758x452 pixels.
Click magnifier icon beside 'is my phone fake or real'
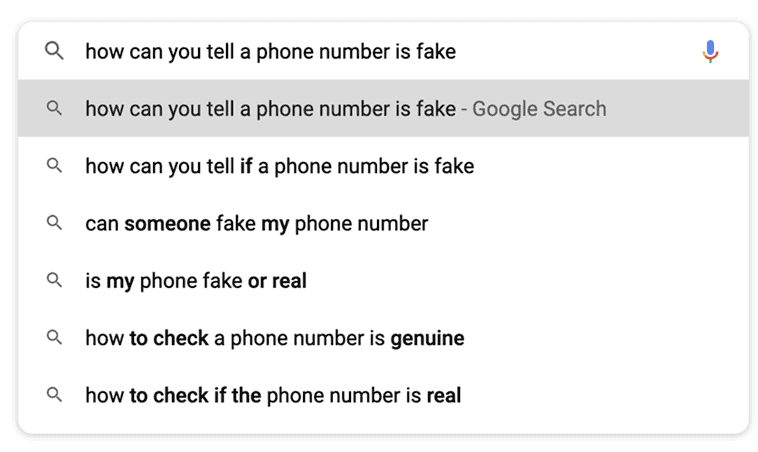[54, 280]
